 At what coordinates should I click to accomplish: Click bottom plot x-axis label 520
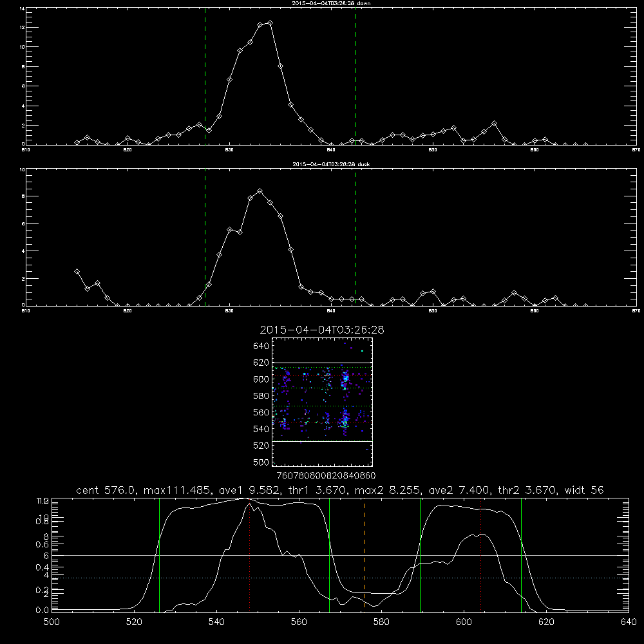tap(134, 622)
